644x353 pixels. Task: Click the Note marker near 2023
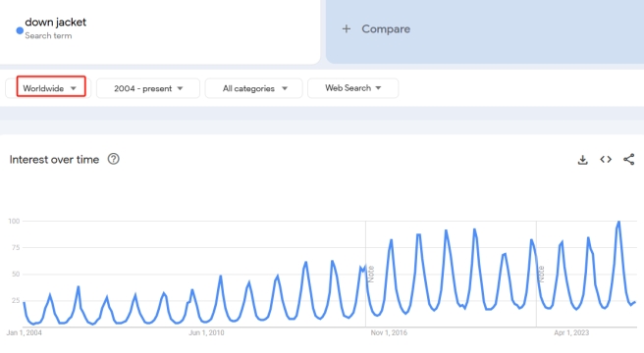click(x=541, y=274)
